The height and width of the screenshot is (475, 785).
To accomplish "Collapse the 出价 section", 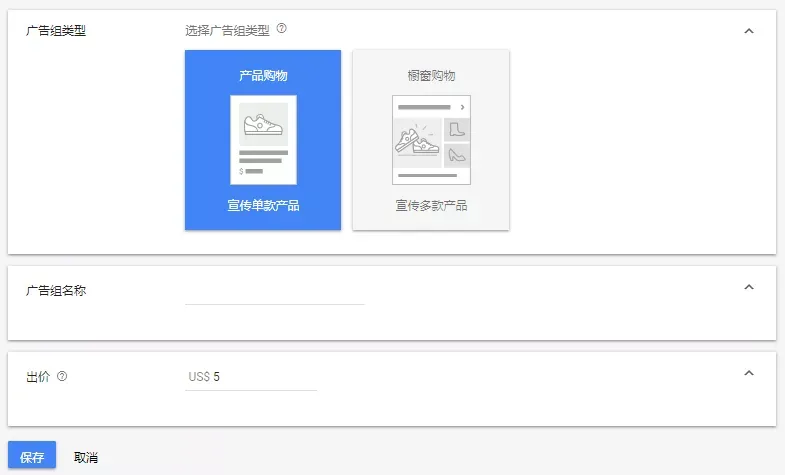I will tap(749, 373).
